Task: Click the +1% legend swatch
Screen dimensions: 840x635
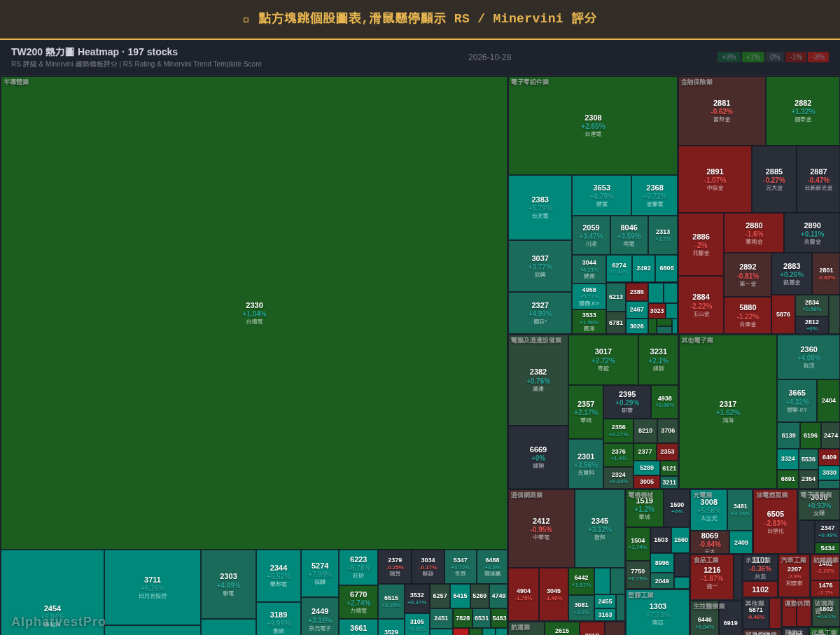Action: (753, 57)
